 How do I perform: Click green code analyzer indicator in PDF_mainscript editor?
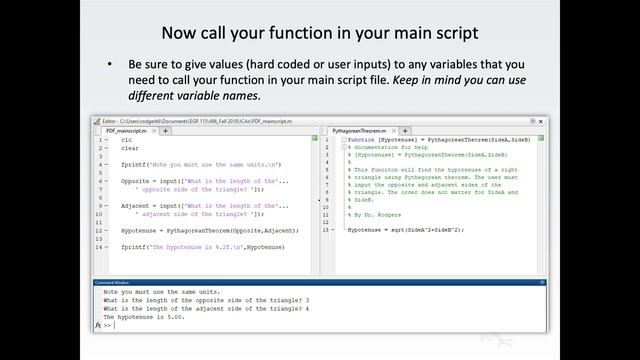(314, 138)
